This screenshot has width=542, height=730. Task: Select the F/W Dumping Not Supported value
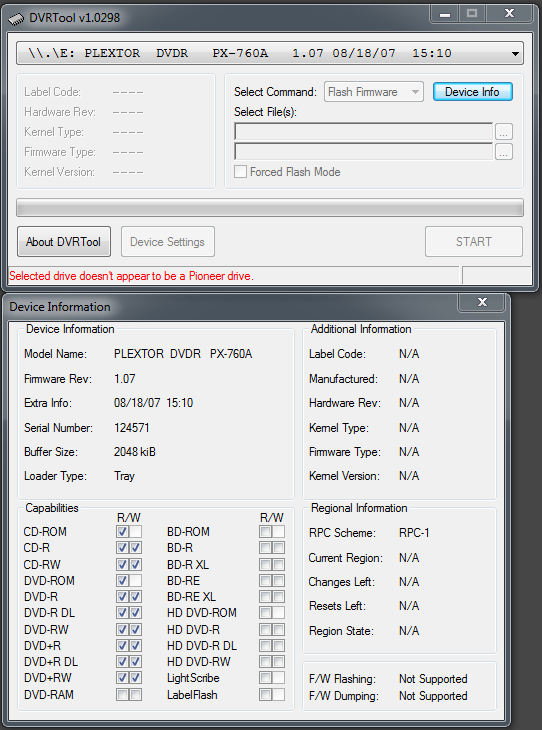point(433,696)
